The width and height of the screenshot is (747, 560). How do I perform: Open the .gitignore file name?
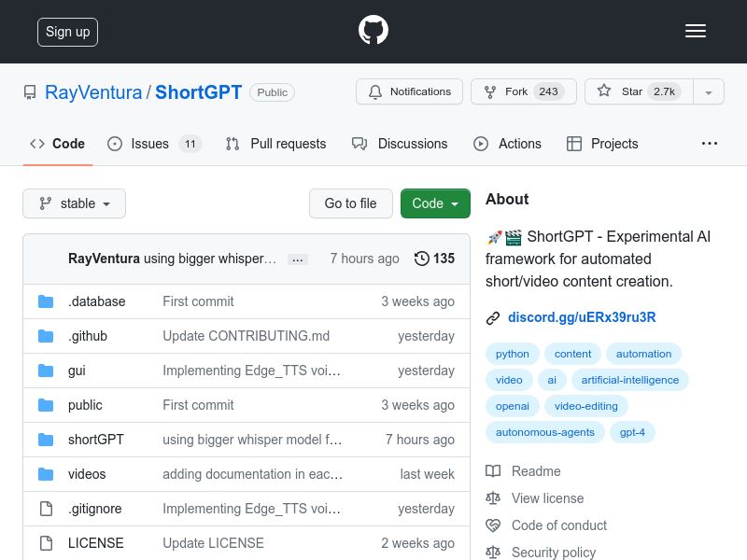[95, 509]
